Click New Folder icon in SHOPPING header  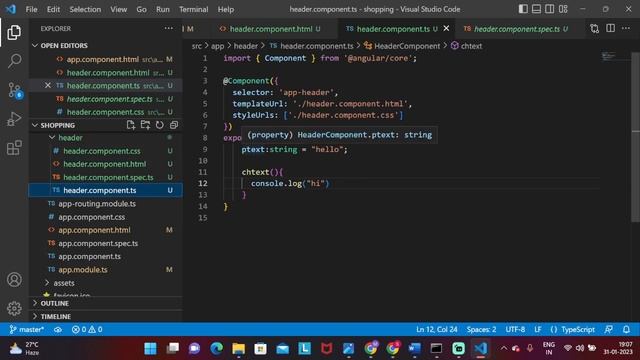click(145, 125)
